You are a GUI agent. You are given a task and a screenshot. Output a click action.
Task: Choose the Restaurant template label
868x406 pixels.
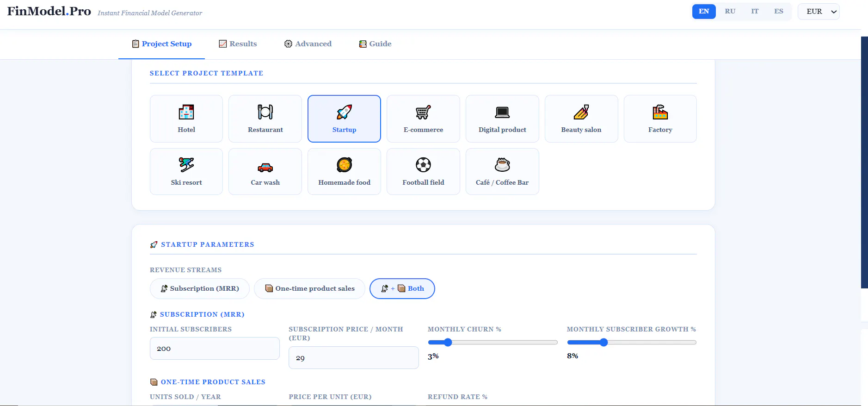(265, 130)
